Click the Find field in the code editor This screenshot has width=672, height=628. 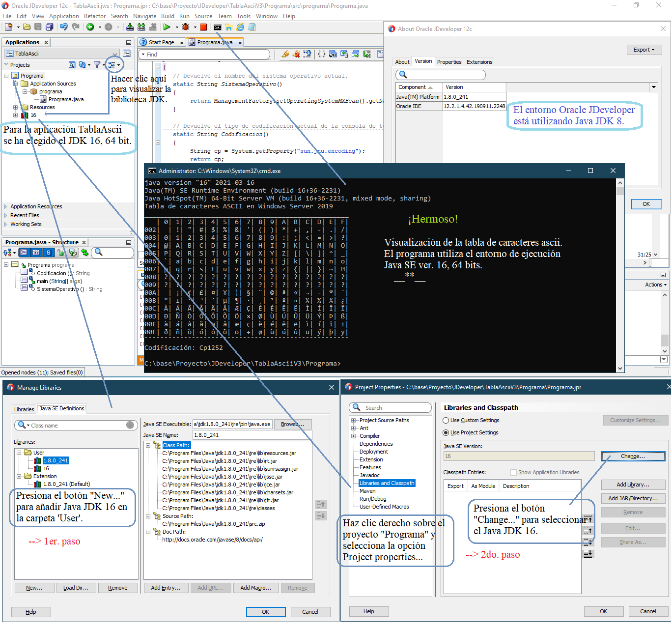pyautogui.click(x=205, y=55)
